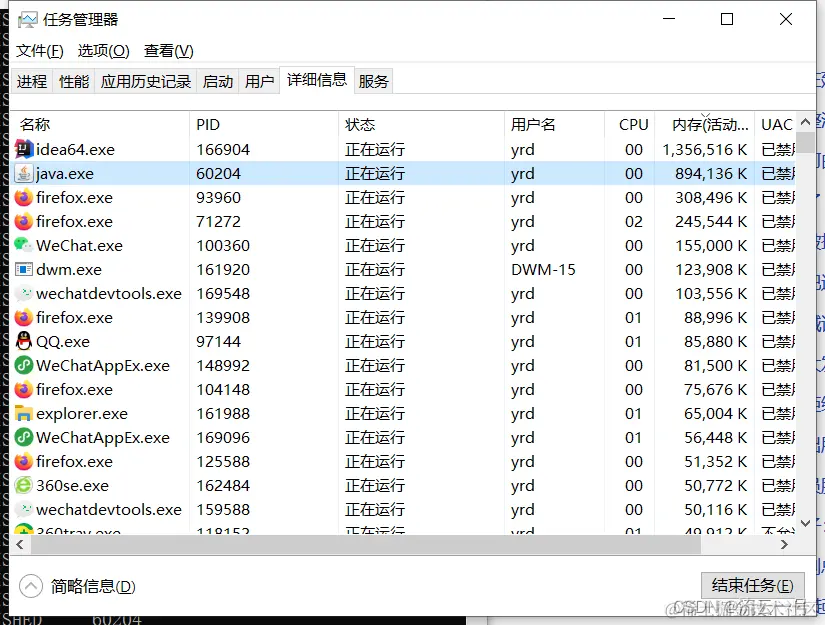The width and height of the screenshot is (825, 625).
Task: Open the 文件 menu
Action: [38, 50]
